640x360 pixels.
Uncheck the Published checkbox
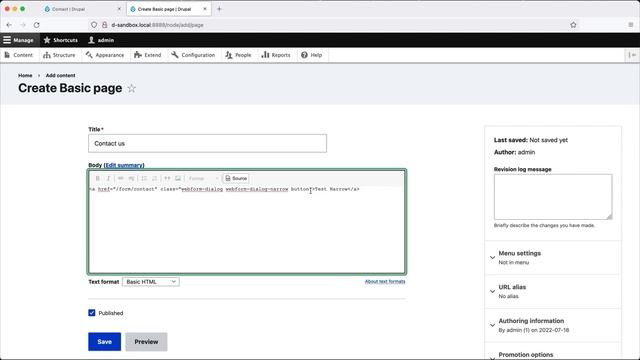[x=92, y=313]
